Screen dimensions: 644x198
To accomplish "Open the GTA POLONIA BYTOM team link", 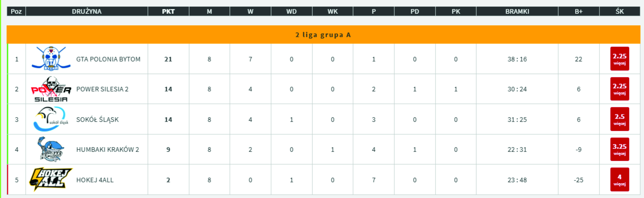I will pos(108,59).
